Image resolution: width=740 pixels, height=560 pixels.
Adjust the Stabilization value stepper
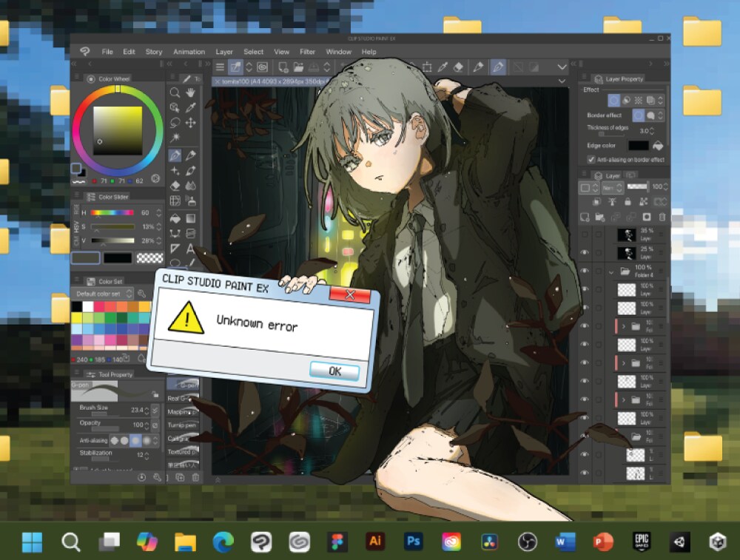click(x=147, y=455)
